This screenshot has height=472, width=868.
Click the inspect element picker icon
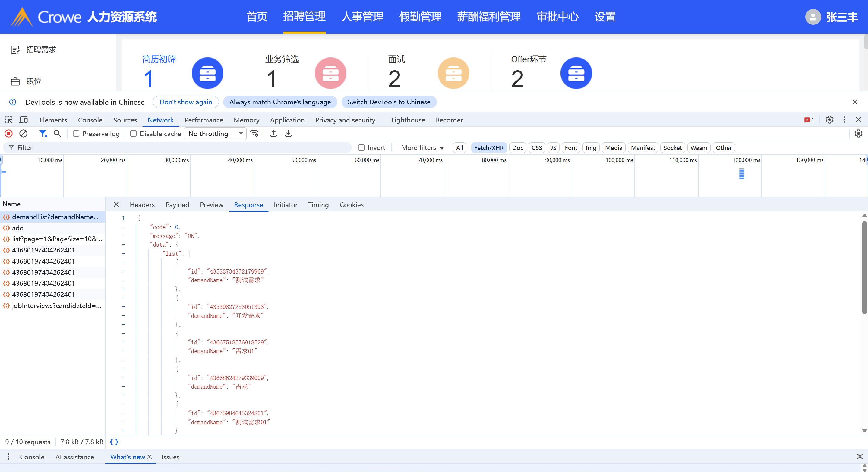coord(8,120)
